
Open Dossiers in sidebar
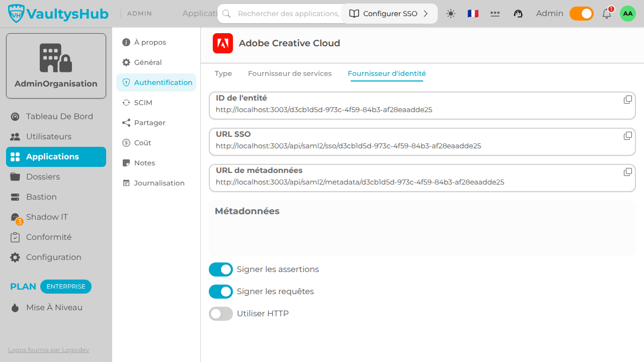(56, 177)
